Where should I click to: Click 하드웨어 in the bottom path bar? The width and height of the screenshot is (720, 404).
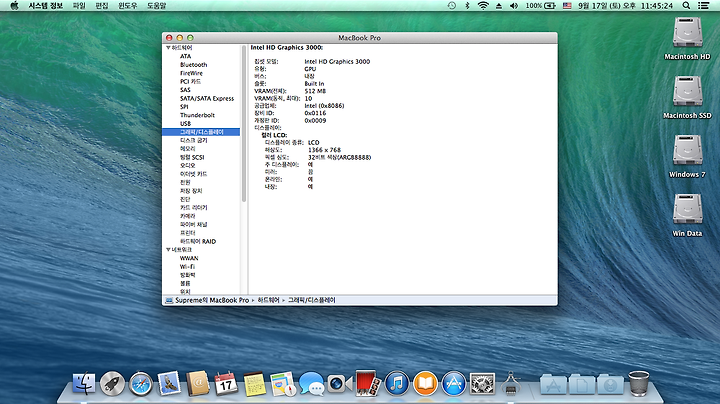pyautogui.click(x=268, y=300)
